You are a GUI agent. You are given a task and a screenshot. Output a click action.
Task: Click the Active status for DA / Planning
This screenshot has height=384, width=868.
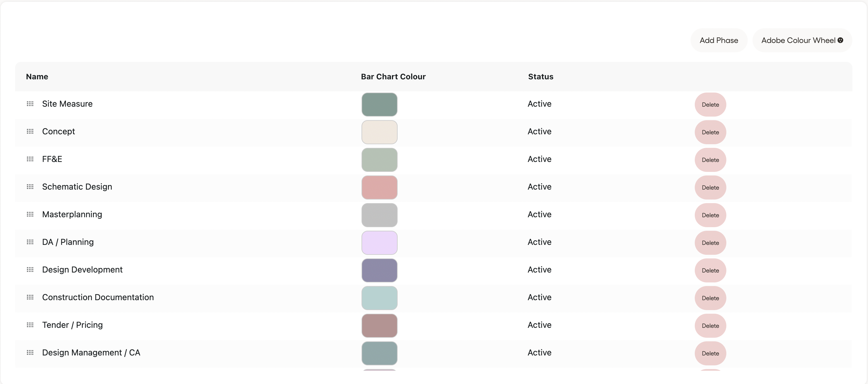540,242
